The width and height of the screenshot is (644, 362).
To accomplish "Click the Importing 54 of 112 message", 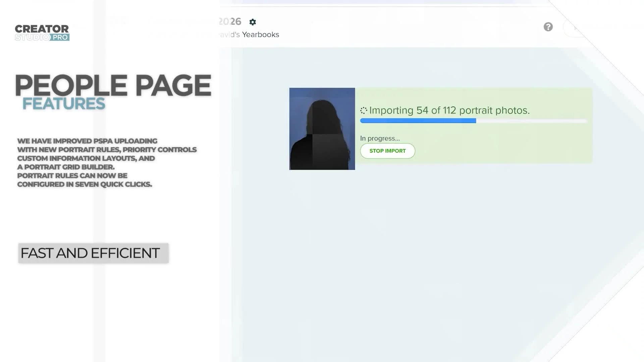I will 449,110.
